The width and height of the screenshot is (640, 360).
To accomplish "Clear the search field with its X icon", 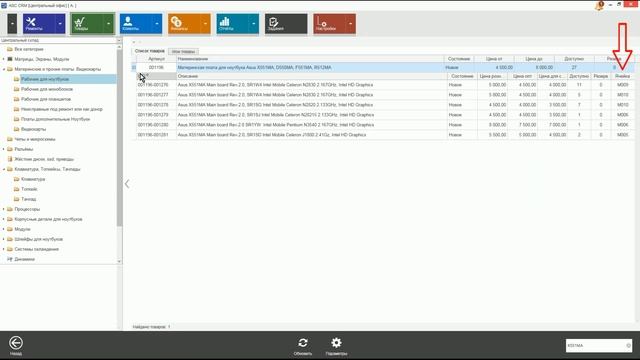I will (x=628, y=345).
